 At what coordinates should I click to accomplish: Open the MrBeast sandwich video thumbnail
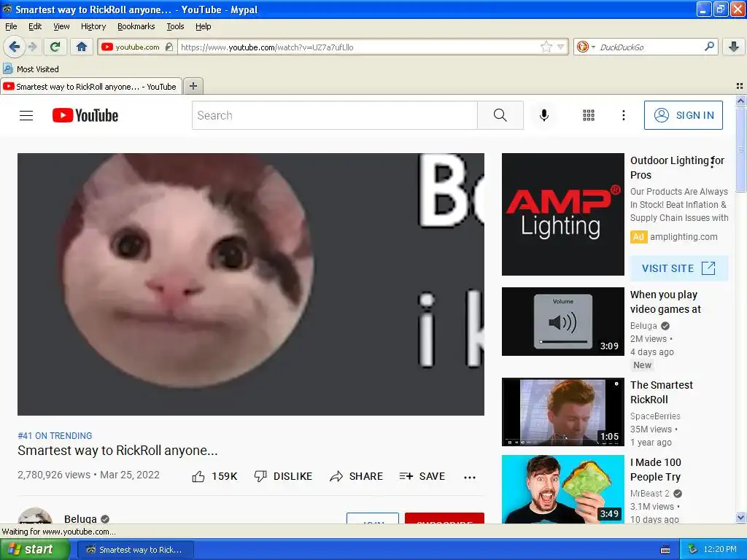[563, 489]
